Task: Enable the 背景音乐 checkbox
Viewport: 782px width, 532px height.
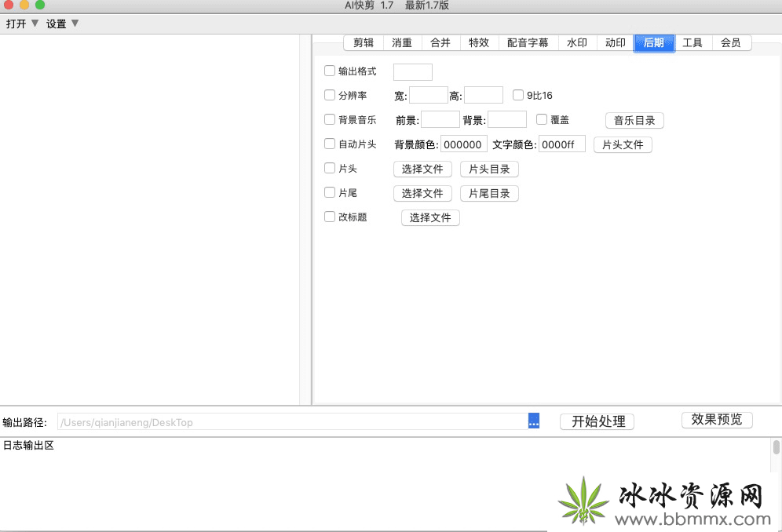Action: click(x=330, y=119)
